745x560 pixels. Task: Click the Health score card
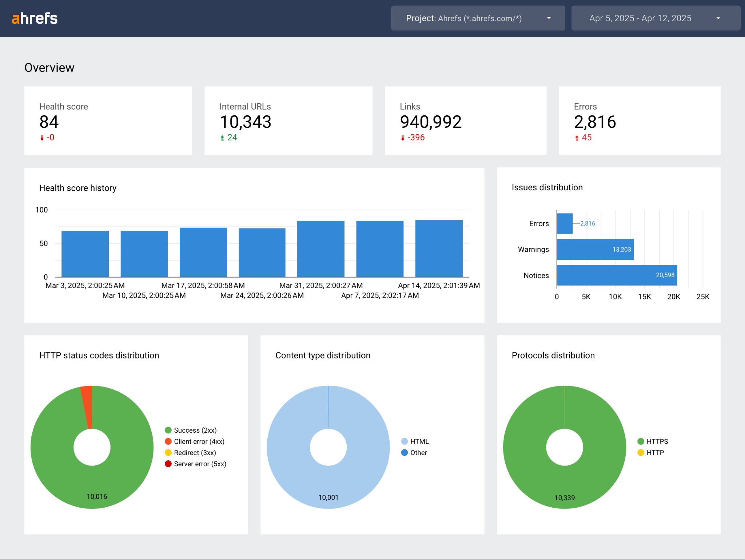(x=108, y=121)
